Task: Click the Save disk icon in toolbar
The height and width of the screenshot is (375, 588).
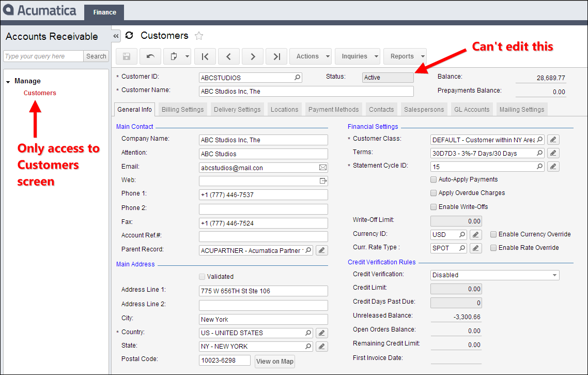Action: click(127, 56)
